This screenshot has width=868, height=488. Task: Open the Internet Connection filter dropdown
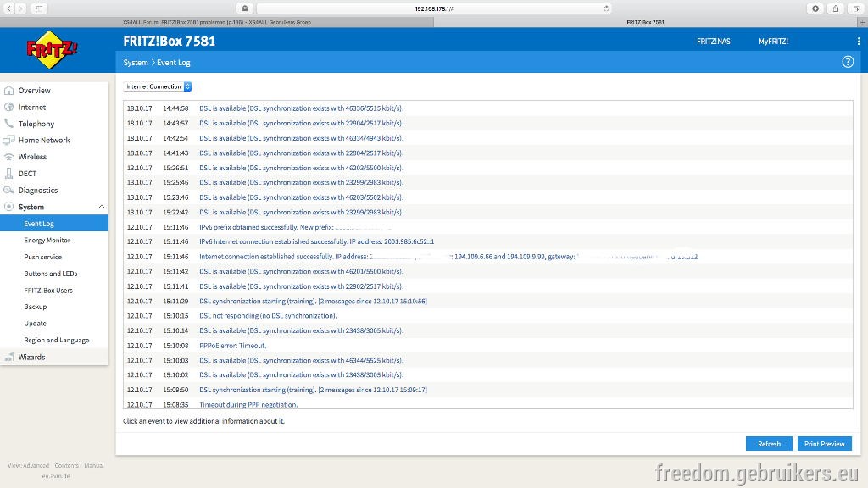click(157, 86)
